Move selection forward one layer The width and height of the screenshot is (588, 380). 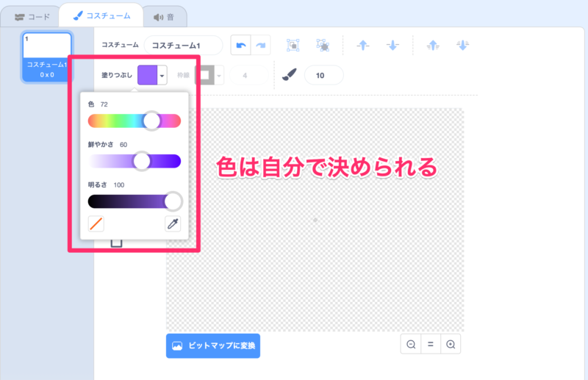pyautogui.click(x=363, y=46)
